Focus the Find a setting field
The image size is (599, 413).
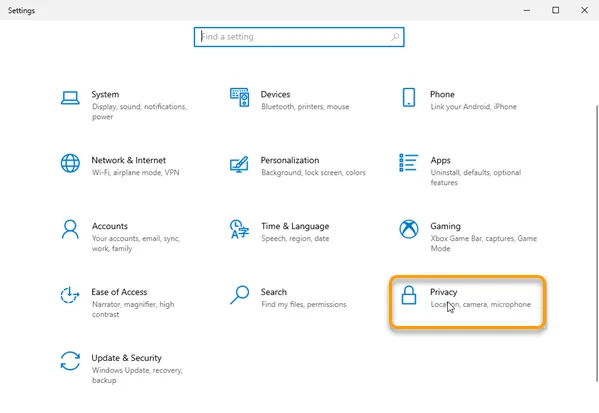click(299, 37)
